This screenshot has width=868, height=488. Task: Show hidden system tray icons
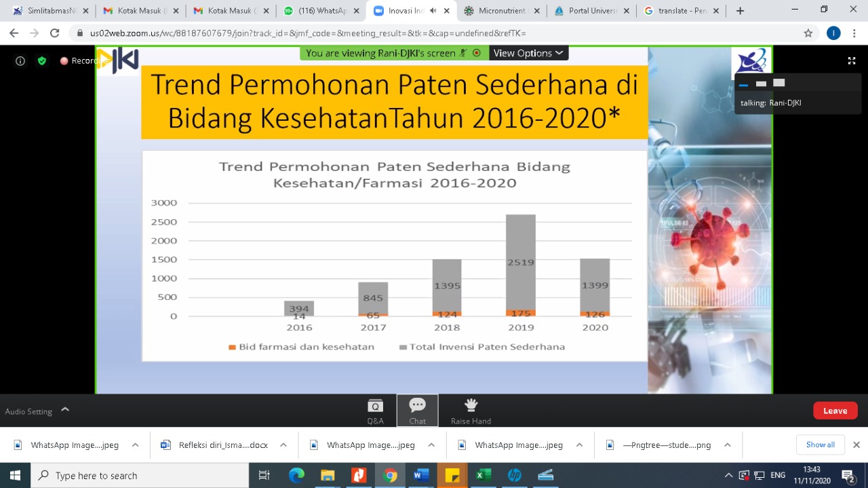[x=728, y=475]
